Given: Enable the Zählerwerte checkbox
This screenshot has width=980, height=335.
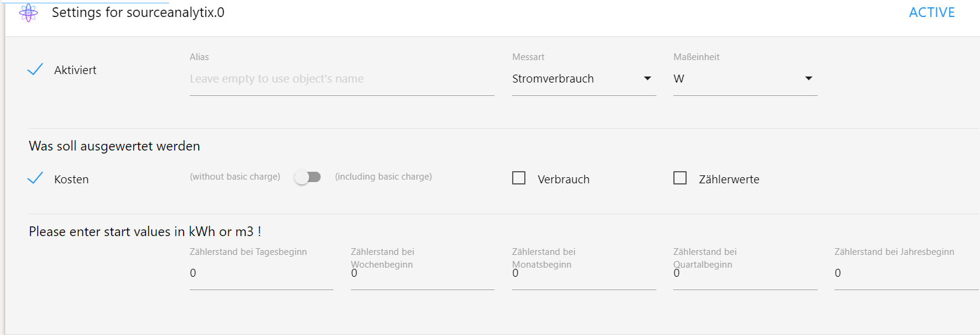Looking at the screenshot, I should tap(680, 178).
